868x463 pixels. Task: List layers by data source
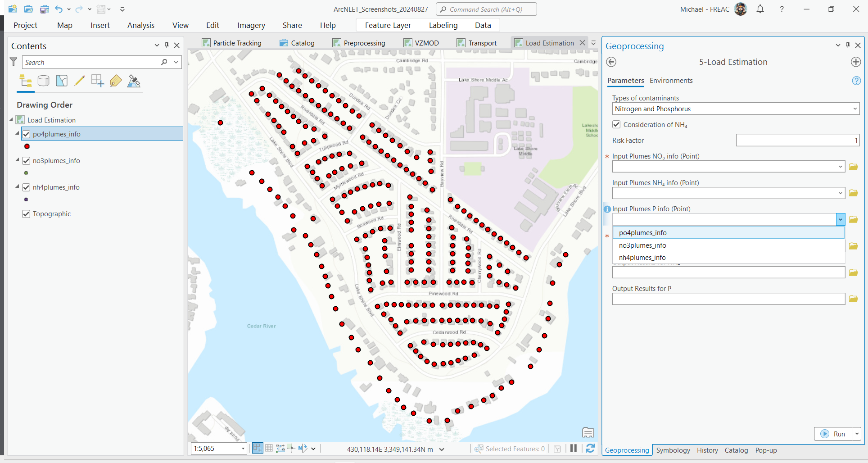pos(44,81)
